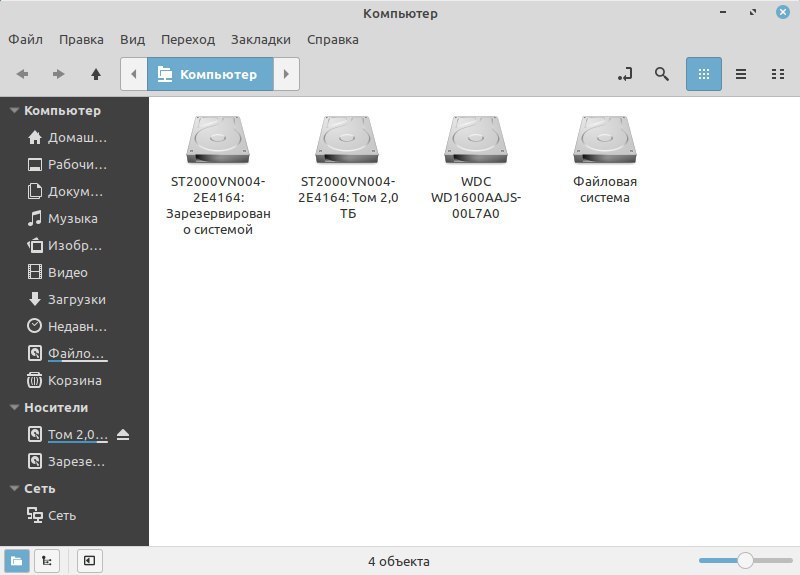800x575 pixels.
Task: Collapse the Компьютер sidebar section
Action: (x=14, y=110)
